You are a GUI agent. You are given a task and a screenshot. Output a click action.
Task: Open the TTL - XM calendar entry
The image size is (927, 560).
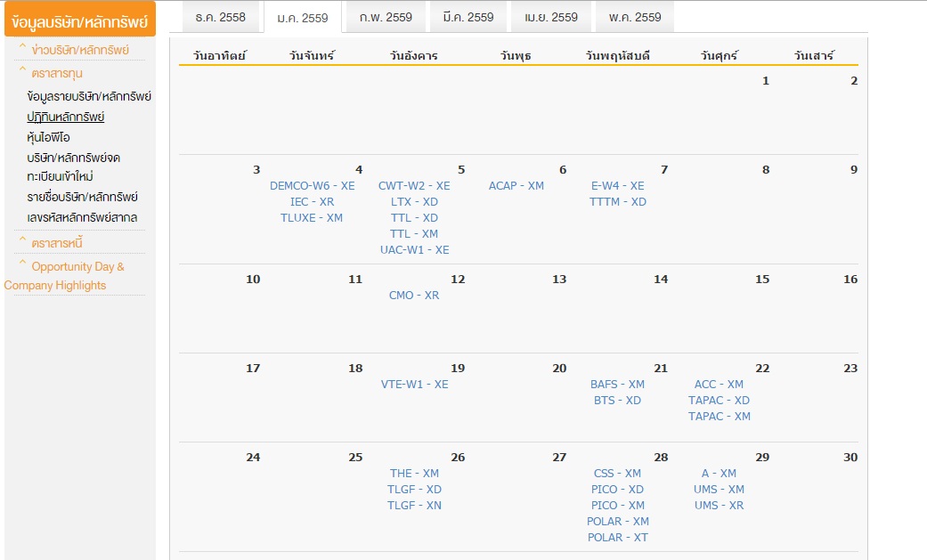click(x=414, y=233)
